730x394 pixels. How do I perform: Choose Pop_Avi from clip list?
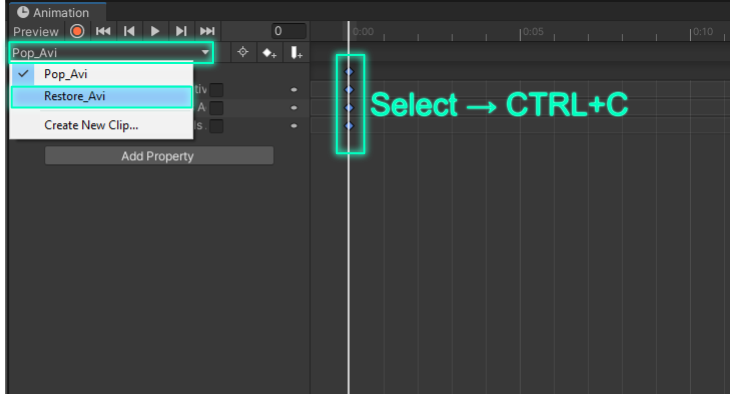click(101, 74)
